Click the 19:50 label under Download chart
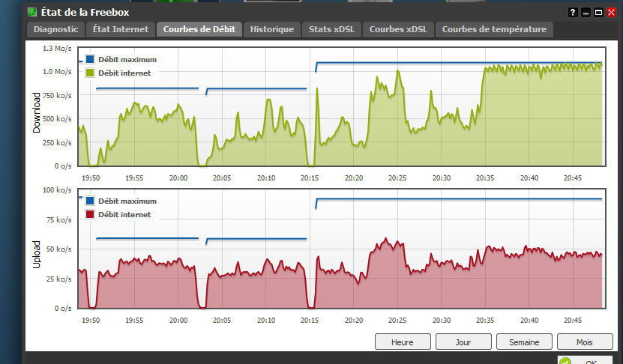 point(91,178)
